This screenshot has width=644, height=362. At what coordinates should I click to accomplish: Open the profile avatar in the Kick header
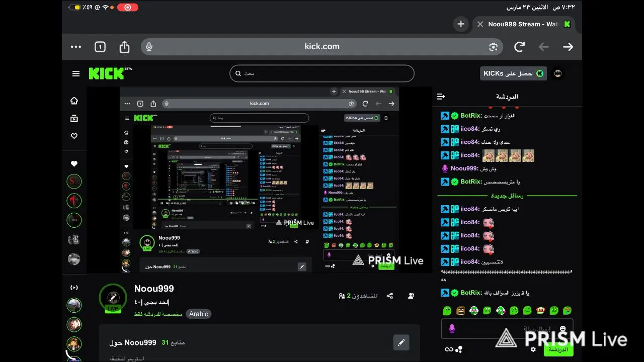point(557,73)
